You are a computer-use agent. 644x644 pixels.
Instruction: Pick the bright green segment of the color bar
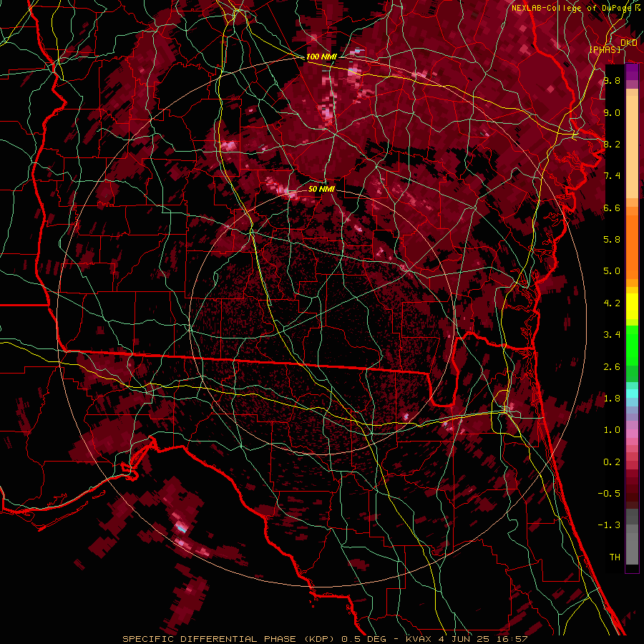(x=632, y=345)
